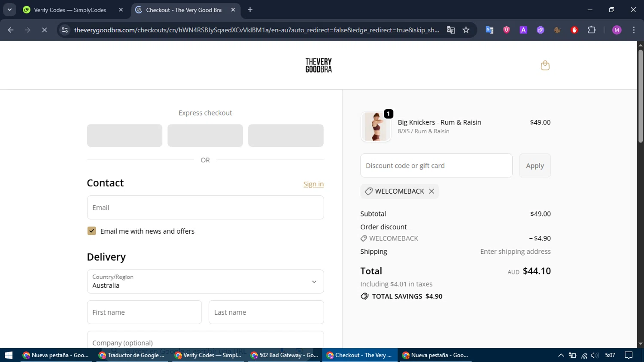
Task: Focus the First name field
Action: tap(144, 312)
